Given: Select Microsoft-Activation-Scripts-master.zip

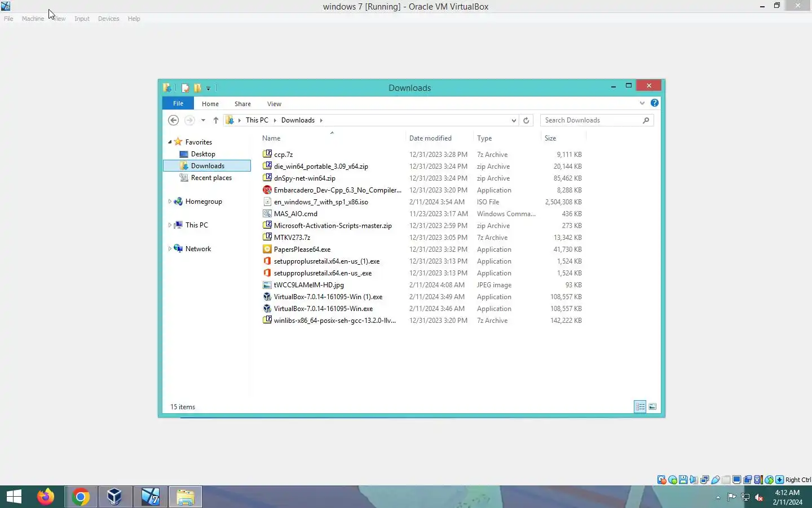Looking at the screenshot, I should pos(333,226).
